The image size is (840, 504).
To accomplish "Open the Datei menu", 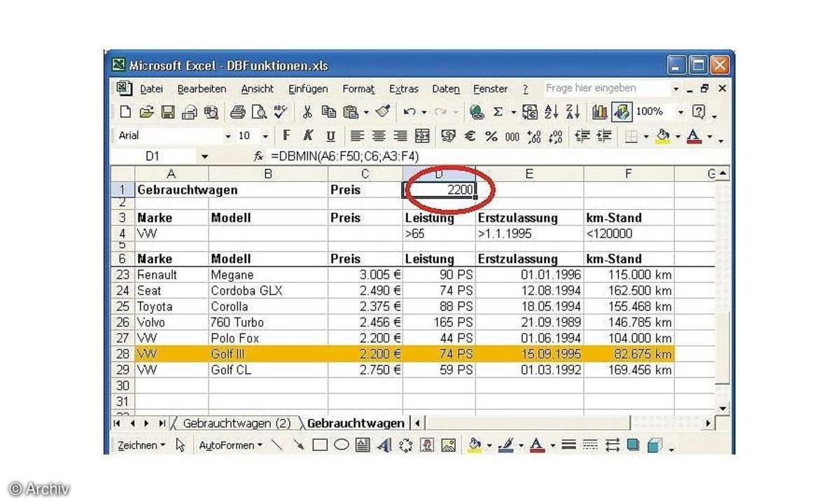I will (x=151, y=90).
